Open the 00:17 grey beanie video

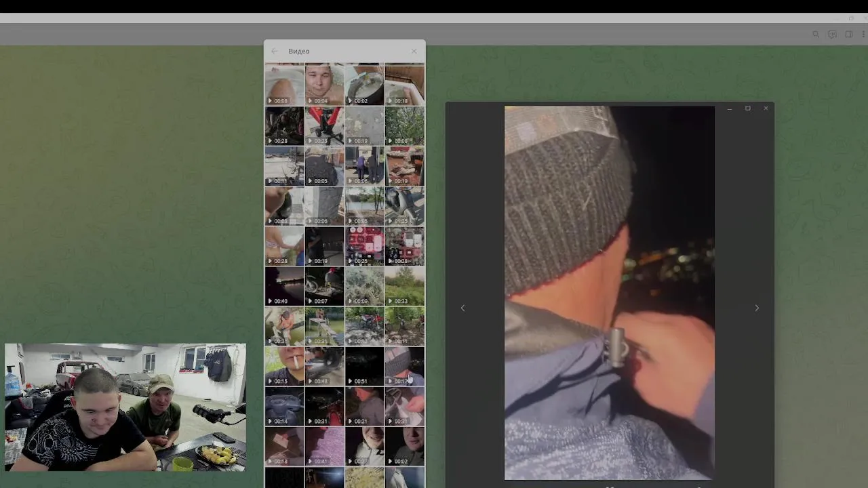tap(405, 366)
